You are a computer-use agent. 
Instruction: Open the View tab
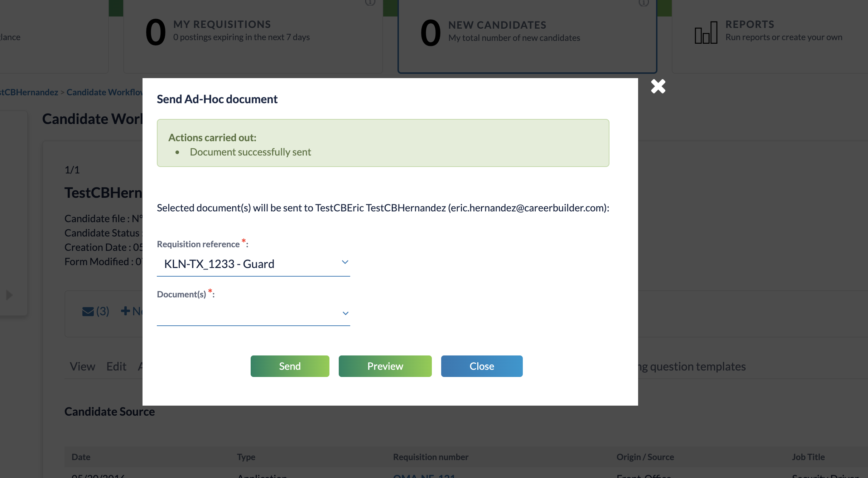pyautogui.click(x=82, y=367)
